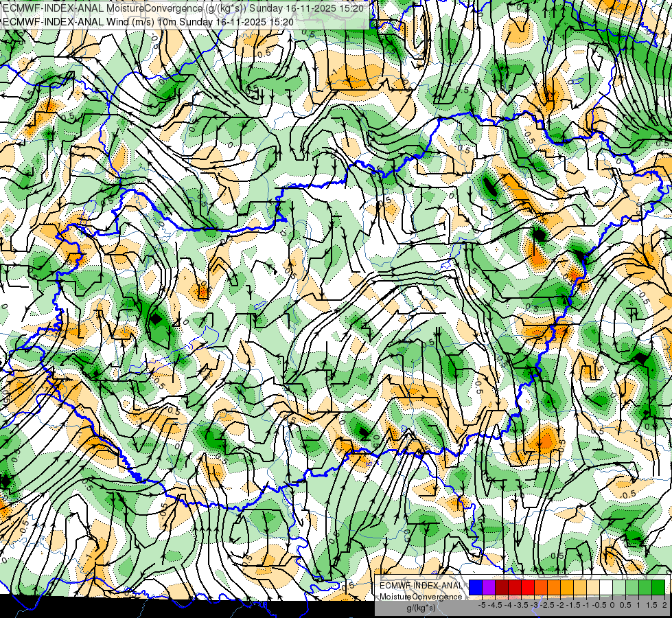The width and height of the screenshot is (672, 618).
Task: Select the dark maroon swatch for -4.5 to -4
Action: tap(502, 587)
